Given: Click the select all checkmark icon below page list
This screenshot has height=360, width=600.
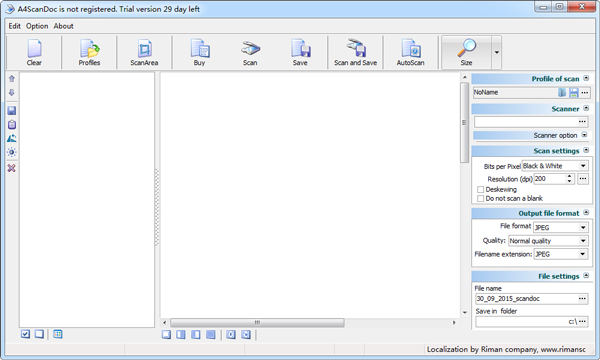Looking at the screenshot, I should (x=25, y=334).
